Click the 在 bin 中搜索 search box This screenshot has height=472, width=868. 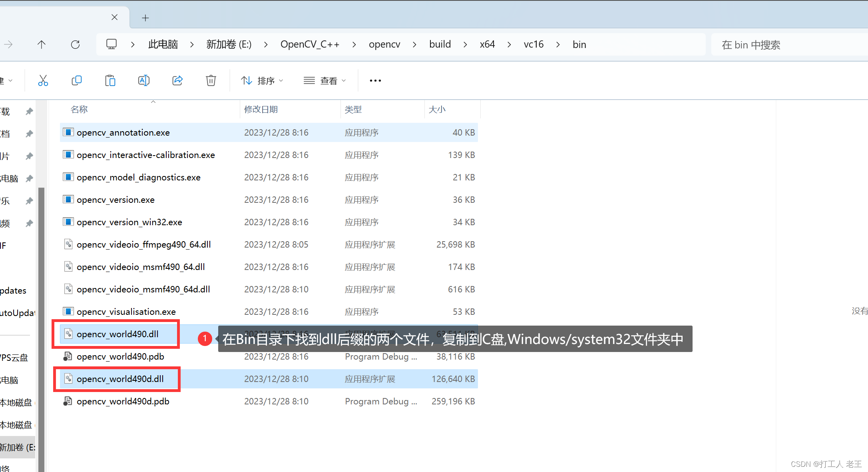point(790,44)
